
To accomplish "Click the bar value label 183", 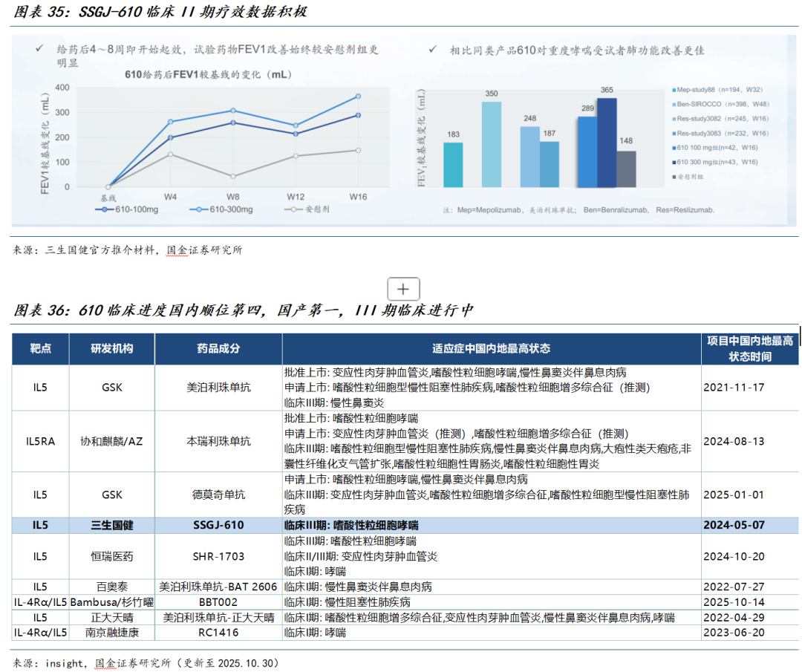I will [453, 134].
